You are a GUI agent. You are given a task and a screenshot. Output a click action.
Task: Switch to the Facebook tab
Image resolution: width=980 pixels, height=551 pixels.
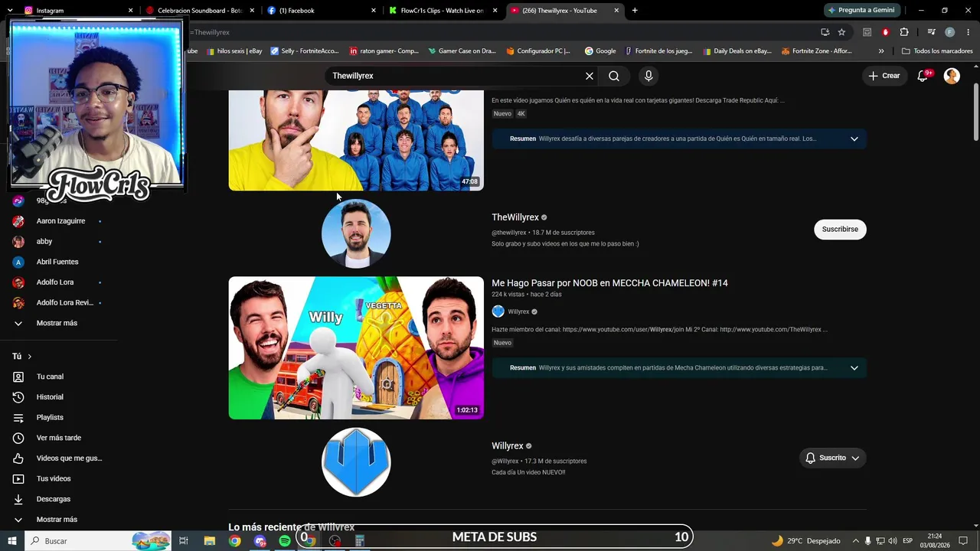click(x=322, y=11)
